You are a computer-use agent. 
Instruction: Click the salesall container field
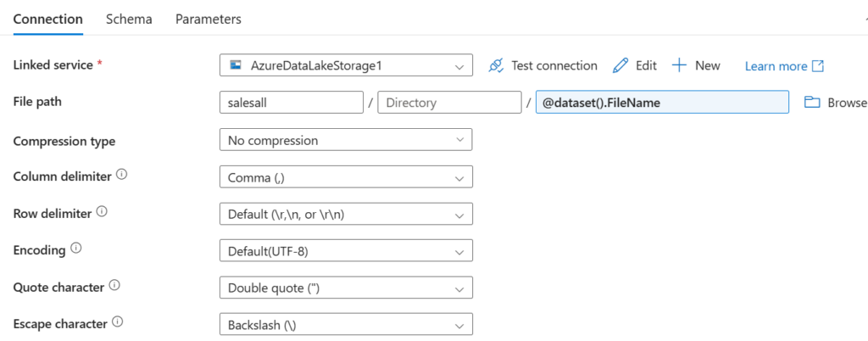(x=290, y=103)
